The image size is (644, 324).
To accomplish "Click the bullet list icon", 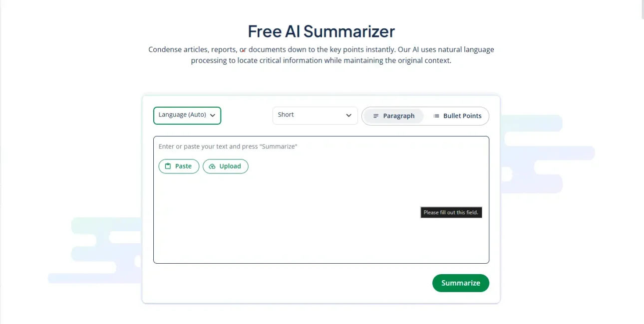I will pos(436,116).
